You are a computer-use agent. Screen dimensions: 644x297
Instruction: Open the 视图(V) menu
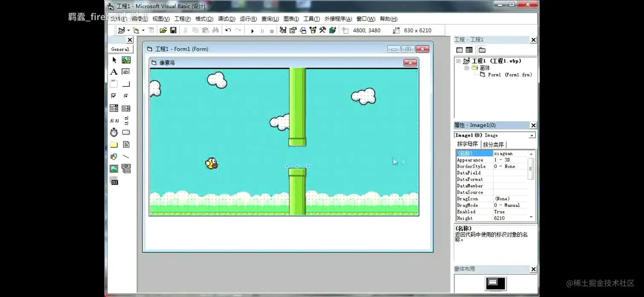(x=161, y=19)
